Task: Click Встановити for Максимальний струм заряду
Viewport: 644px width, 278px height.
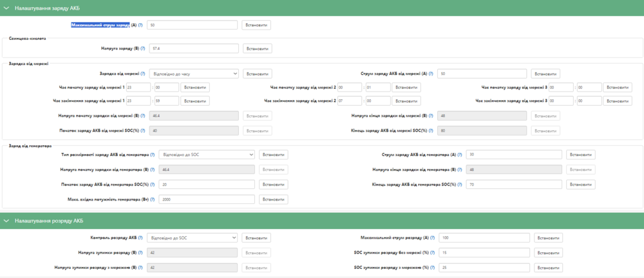Action: point(256,25)
